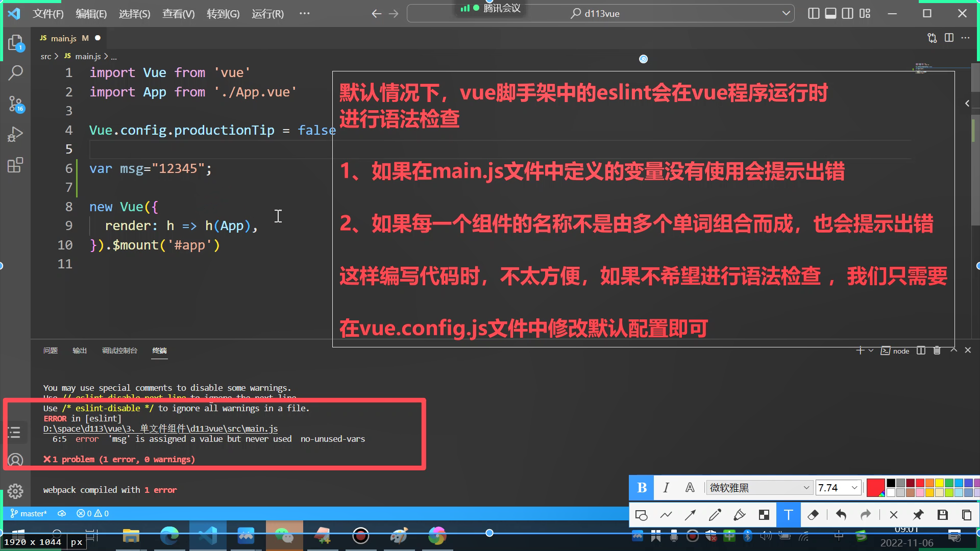Viewport: 980px width, 551px height.
Task: Undo the last annotation
Action: pos(841,515)
